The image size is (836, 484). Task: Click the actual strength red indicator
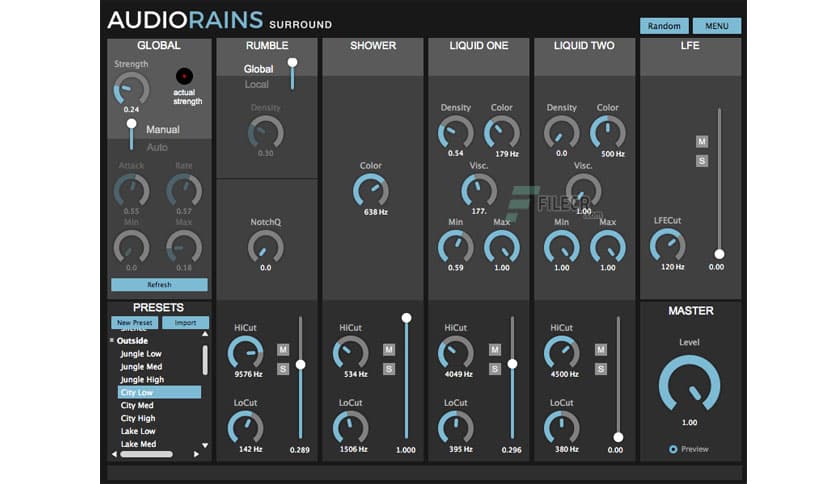[184, 76]
